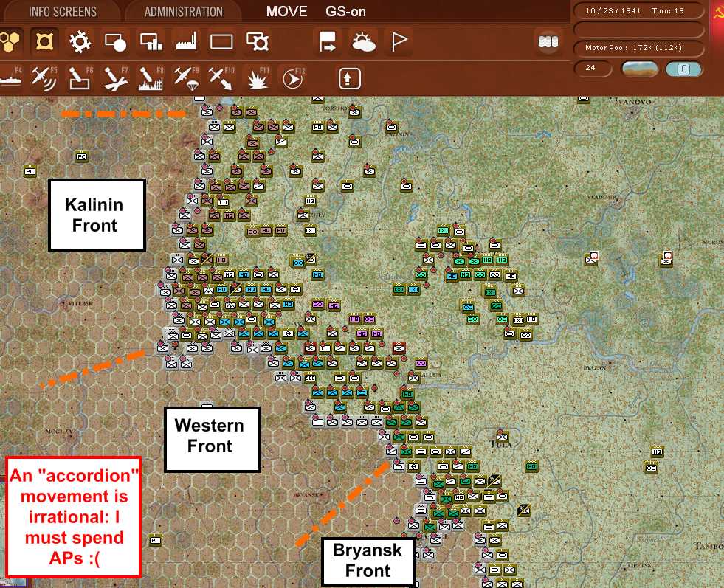Click the Ivanovo city label
The height and width of the screenshot is (588, 724).
[x=633, y=101]
